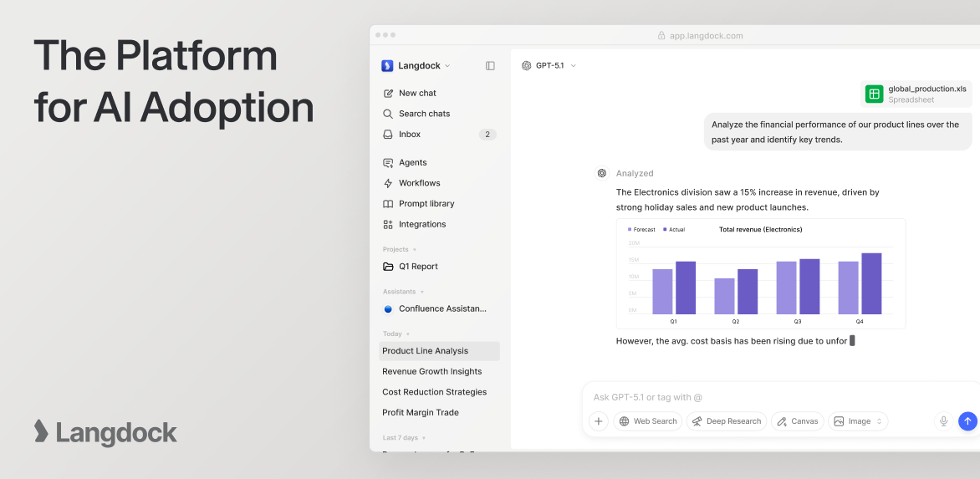The height and width of the screenshot is (479, 980).
Task: Open the GPT-5.1 model selector dropdown
Action: (549, 65)
